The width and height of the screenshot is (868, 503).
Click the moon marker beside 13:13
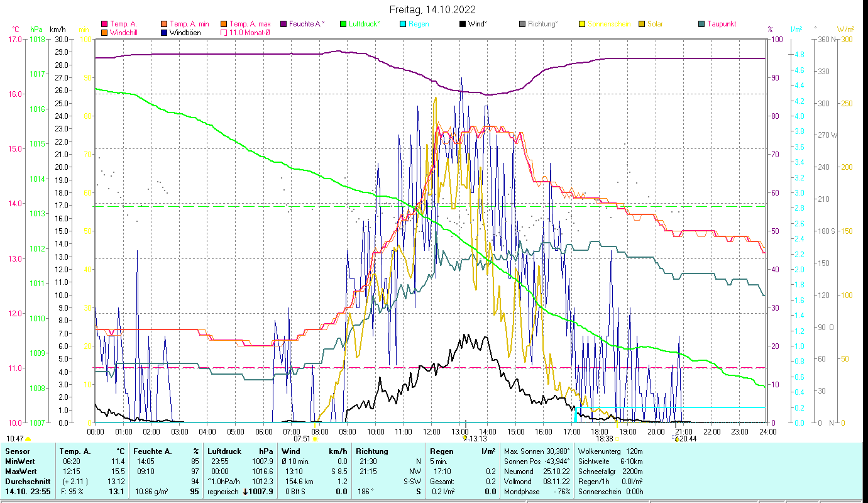pyautogui.click(x=465, y=439)
